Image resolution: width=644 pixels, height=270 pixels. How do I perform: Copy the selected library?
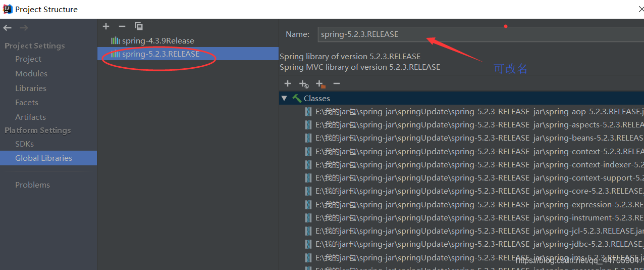[x=139, y=26]
